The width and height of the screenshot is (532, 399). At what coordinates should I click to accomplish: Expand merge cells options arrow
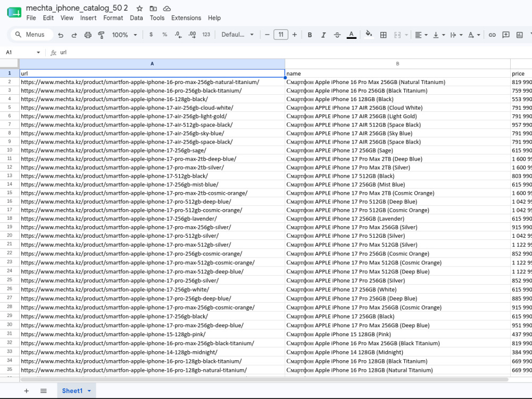pyautogui.click(x=406, y=35)
